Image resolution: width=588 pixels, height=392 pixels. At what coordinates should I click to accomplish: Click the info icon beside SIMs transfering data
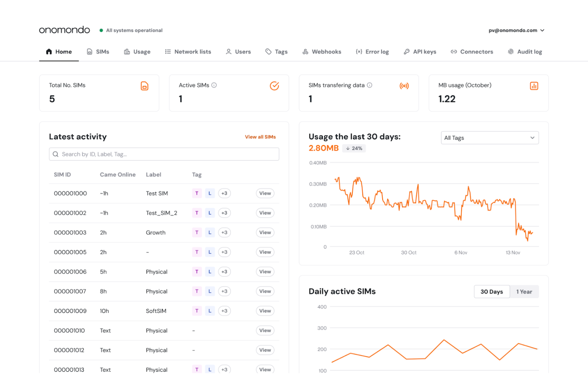pyautogui.click(x=370, y=85)
